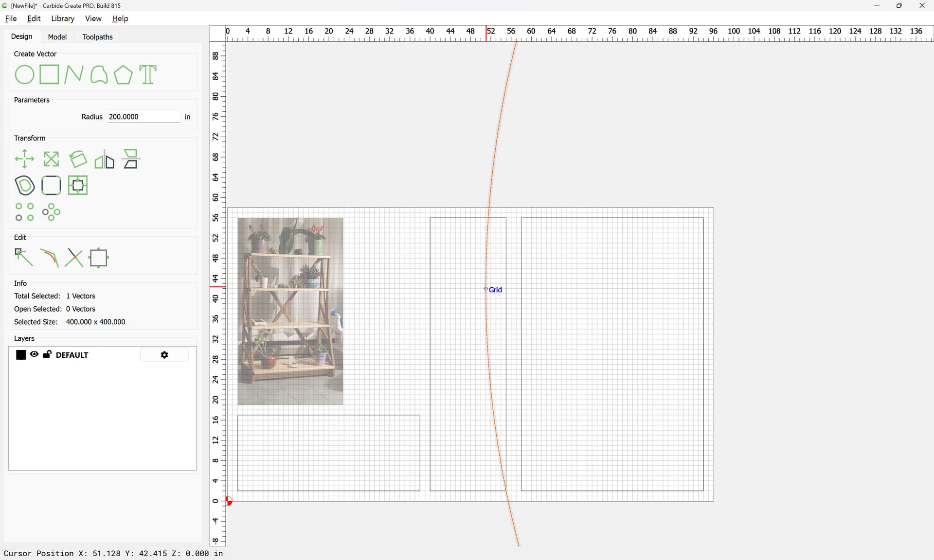The width and height of the screenshot is (934, 560).
Task: Click the Cursor Position status readout
Action: tap(113, 553)
